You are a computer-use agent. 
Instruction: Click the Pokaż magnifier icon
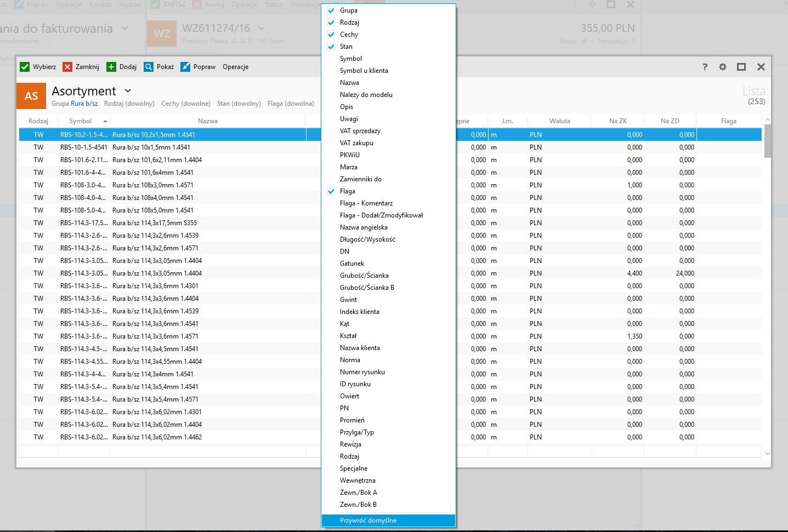(x=149, y=67)
